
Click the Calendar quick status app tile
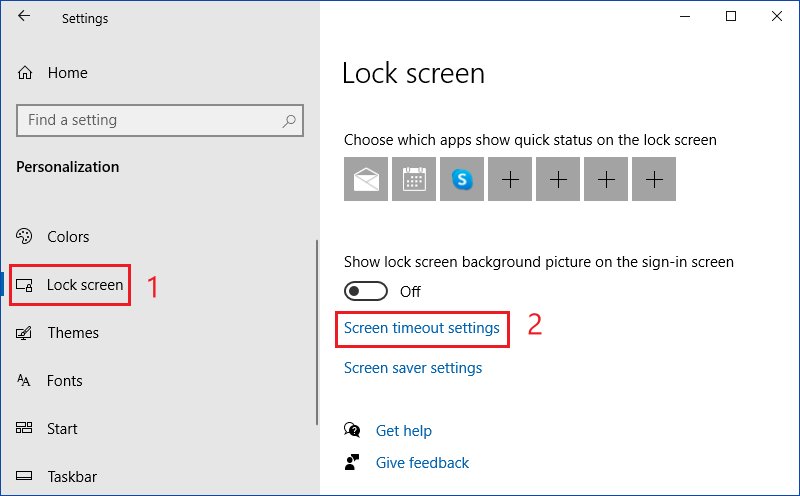413,180
